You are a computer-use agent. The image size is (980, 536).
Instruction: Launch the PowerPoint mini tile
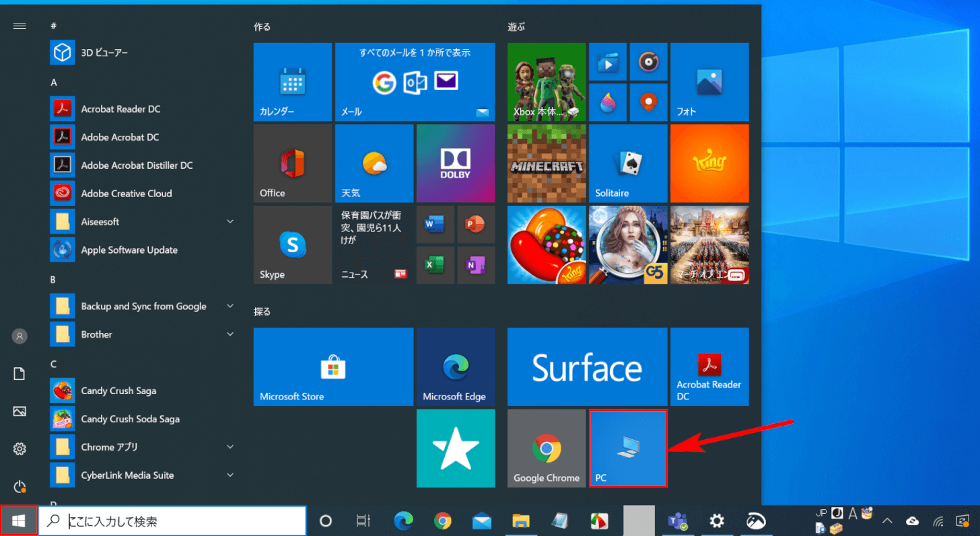(476, 225)
